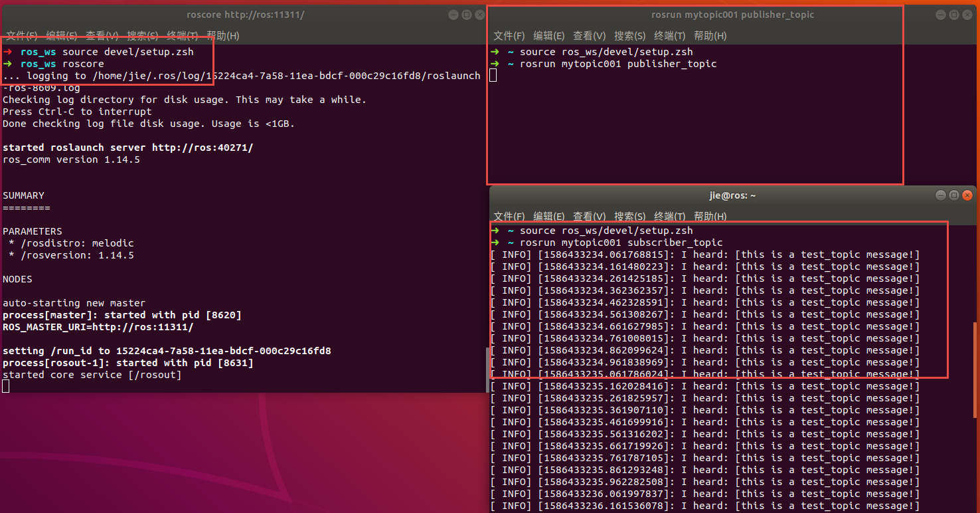Open 搜索(S) menu in jie@ros terminal

point(629,216)
